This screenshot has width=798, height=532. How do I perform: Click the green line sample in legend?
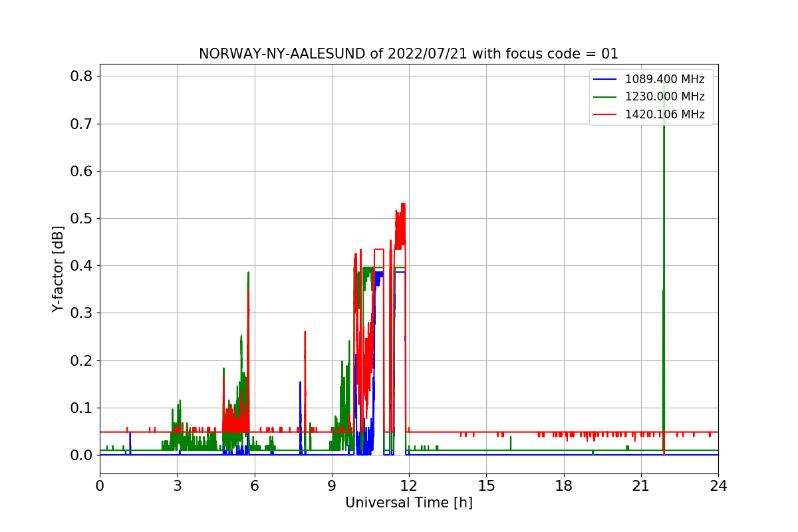(606, 97)
